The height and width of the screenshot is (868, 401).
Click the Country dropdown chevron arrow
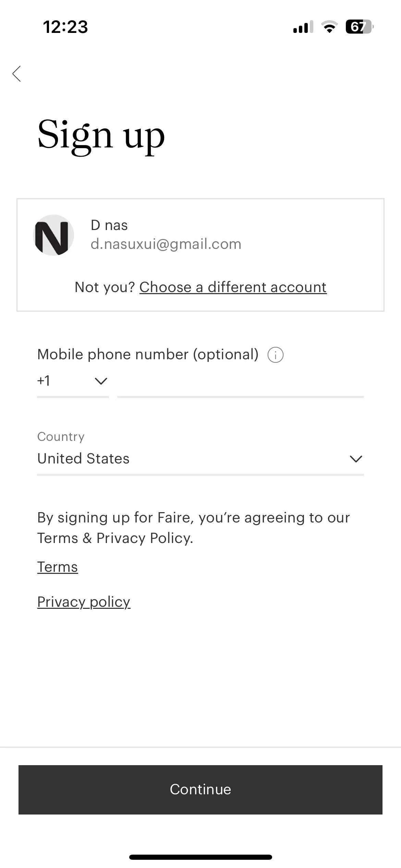point(356,459)
